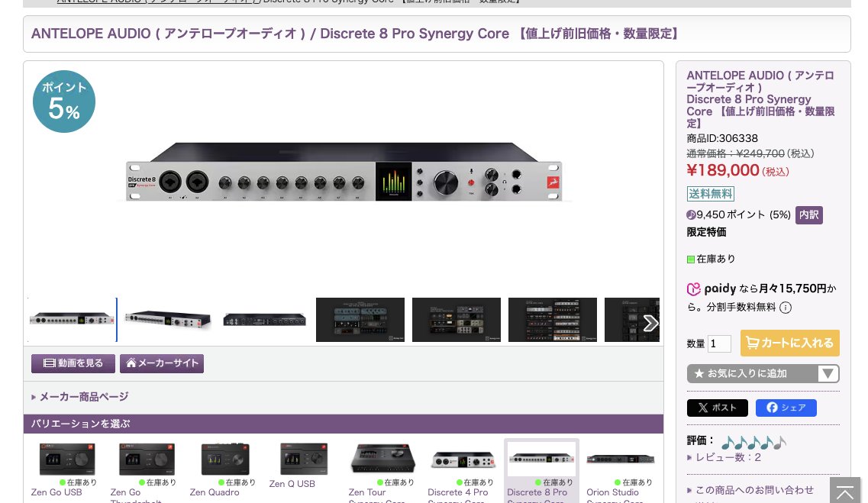Click the ANTELOPE AUDIO breadcrumb link
Screen dimensions: 868x503
(153, 2)
